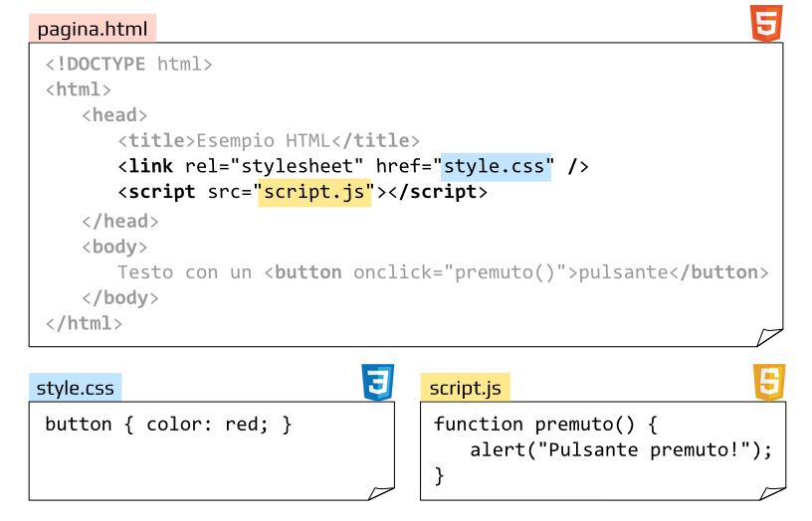Click the yellow JavaScript shield logo

click(769, 383)
